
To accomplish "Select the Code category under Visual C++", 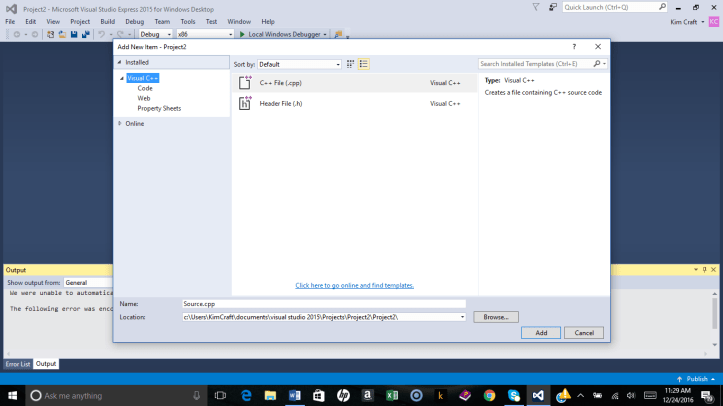I will point(145,88).
